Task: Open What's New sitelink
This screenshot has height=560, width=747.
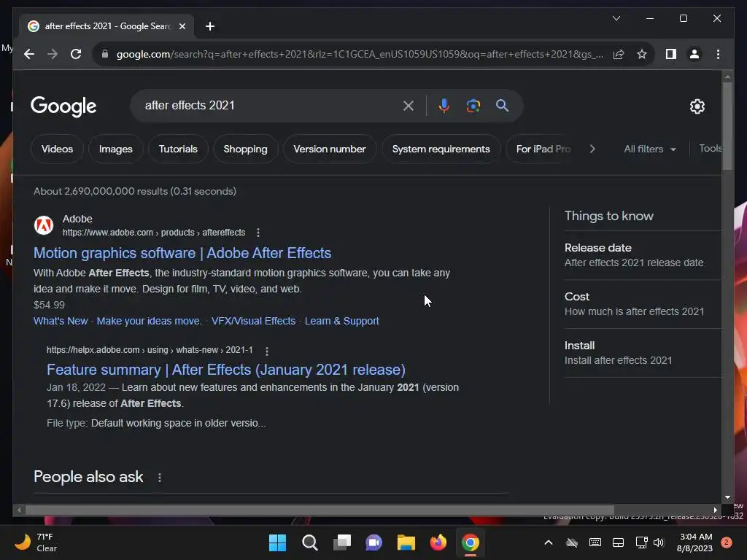Action: (61, 321)
